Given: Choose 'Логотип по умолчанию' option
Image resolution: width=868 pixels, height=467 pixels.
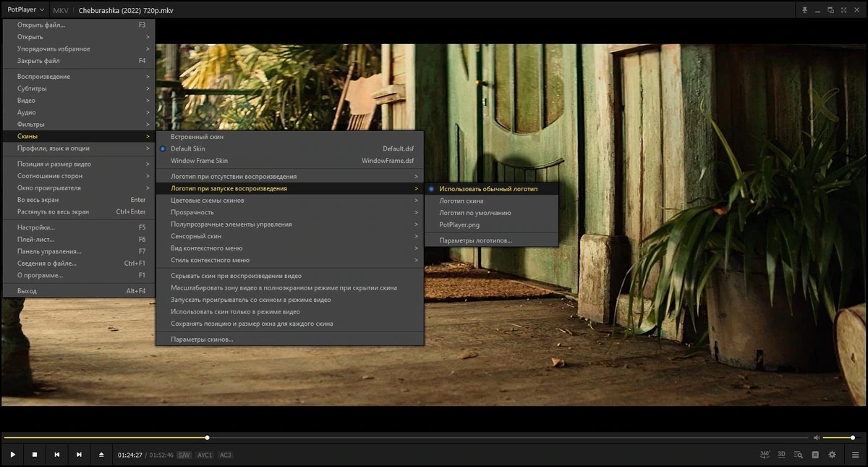Looking at the screenshot, I should (x=491, y=213).
